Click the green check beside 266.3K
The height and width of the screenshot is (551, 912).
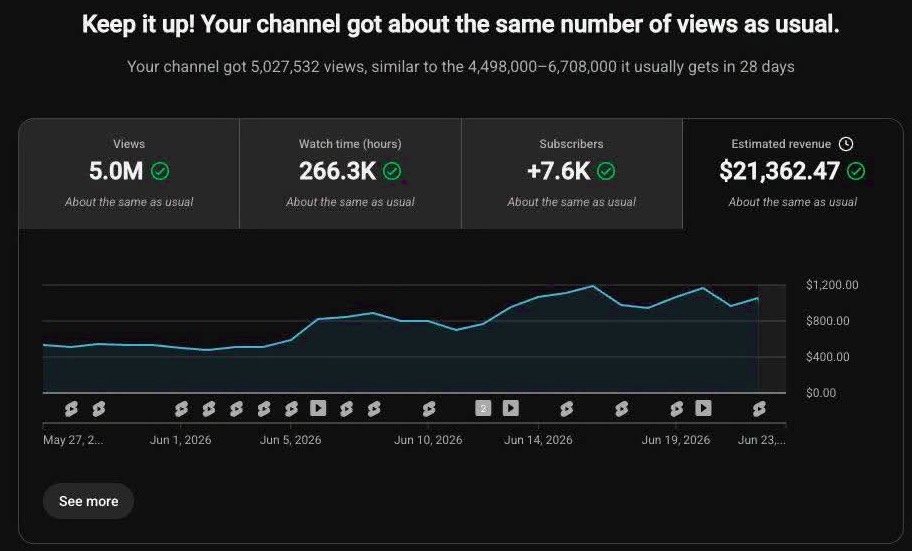click(392, 171)
